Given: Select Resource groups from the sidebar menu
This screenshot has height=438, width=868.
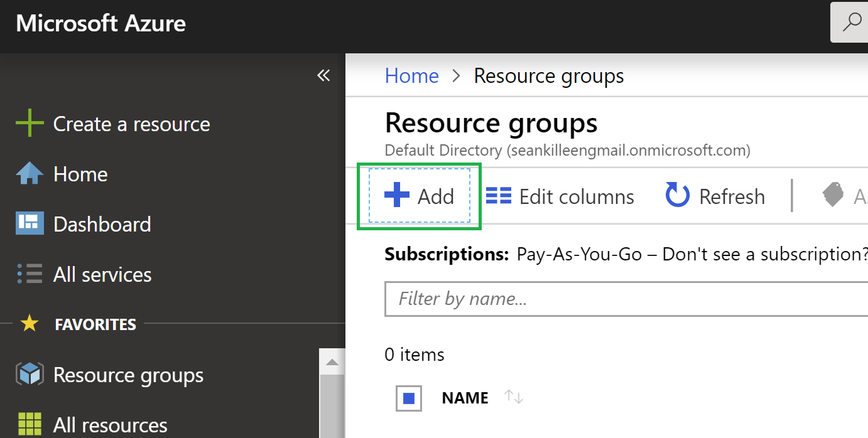Looking at the screenshot, I should pos(129,374).
